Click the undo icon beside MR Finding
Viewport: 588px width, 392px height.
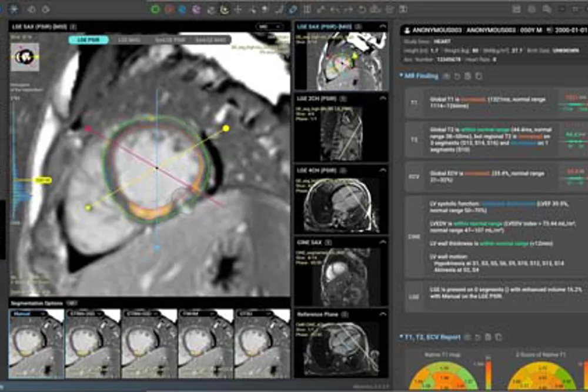point(457,76)
